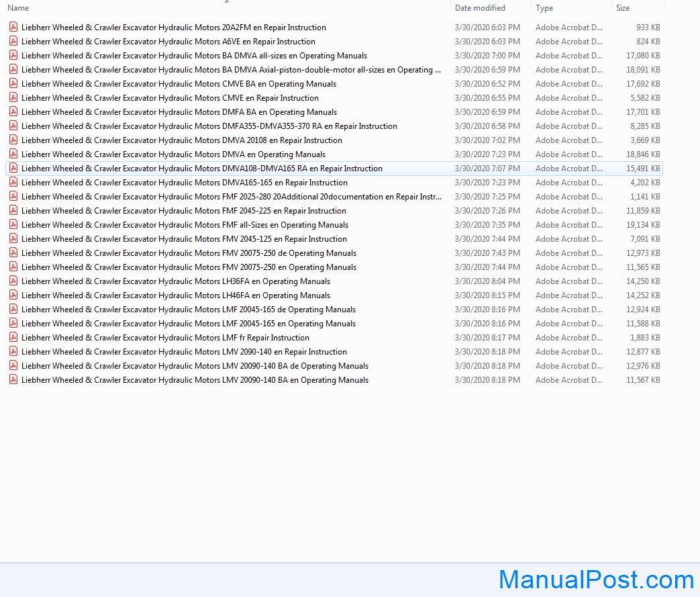Click date '3/30/2020 6:52 PM' in the list
Image resolution: width=700 pixels, height=597 pixels.
(x=487, y=84)
